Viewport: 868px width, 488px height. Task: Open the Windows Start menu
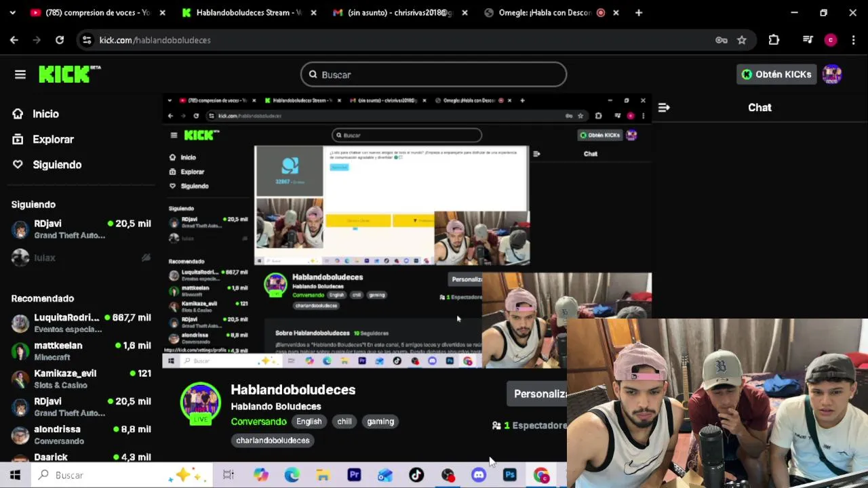point(15,475)
